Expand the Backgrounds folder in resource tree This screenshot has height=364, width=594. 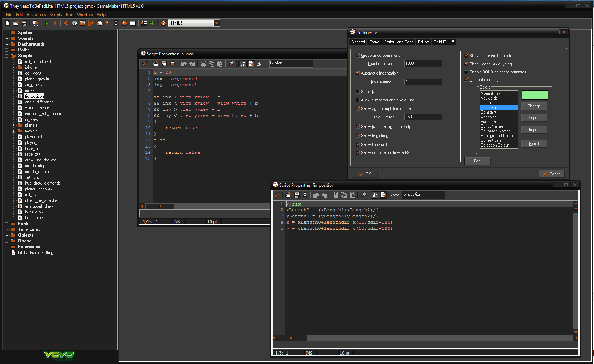click(7, 44)
